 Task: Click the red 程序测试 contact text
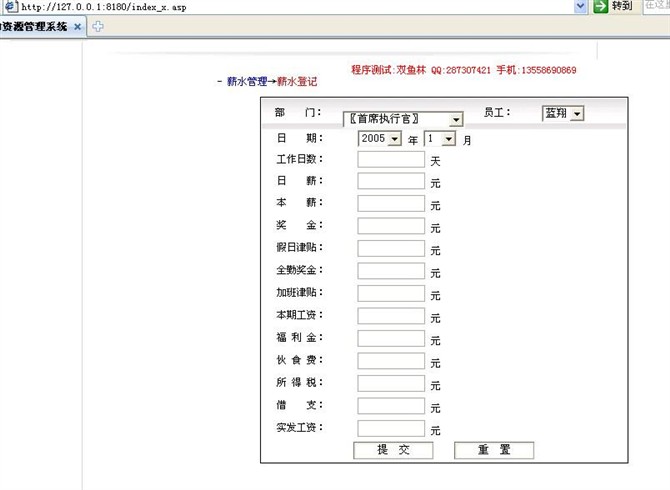464,70
